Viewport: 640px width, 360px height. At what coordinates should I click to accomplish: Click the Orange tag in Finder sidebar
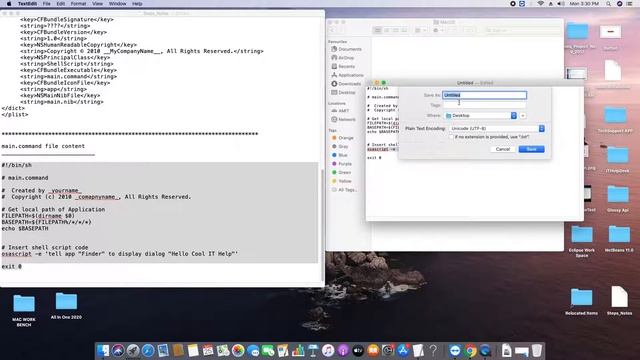(343, 138)
